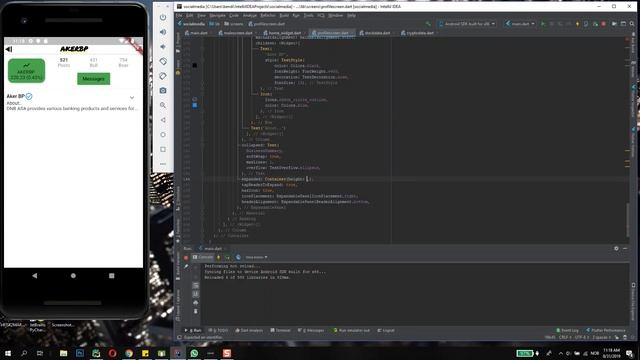Tap the green Messages button in app
The image size is (640, 360).
coord(93,79)
